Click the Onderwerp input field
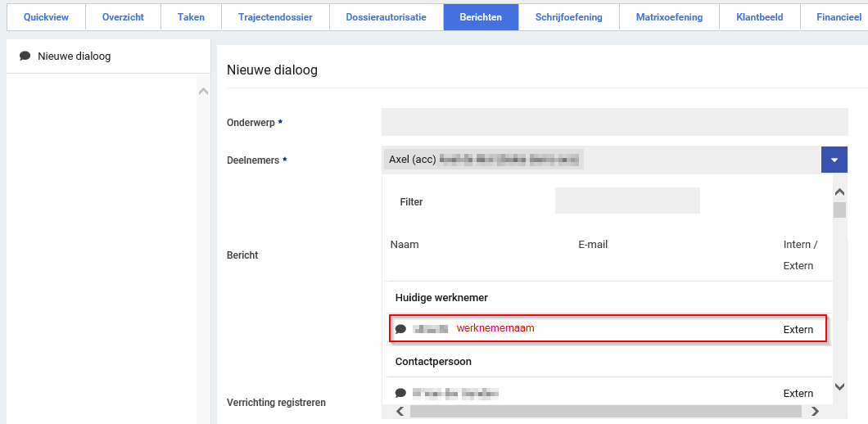 pyautogui.click(x=614, y=122)
